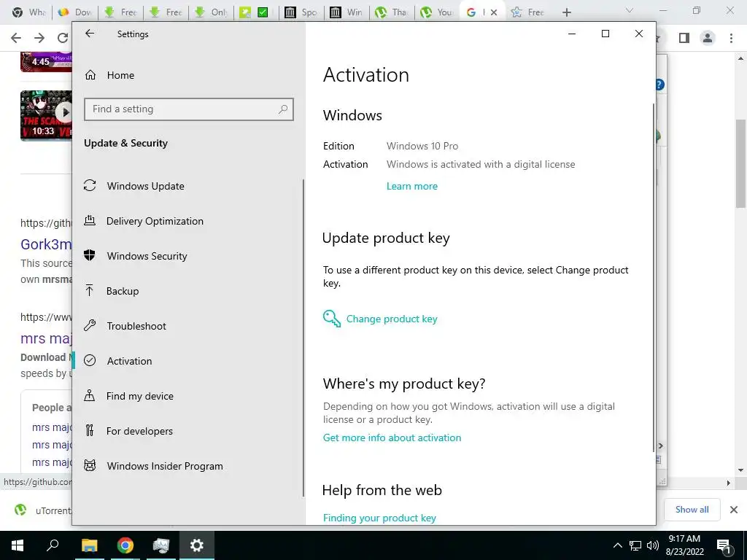Open Chrome tab search dropdown
Image resolution: width=747 pixels, height=560 pixels.
(630, 10)
